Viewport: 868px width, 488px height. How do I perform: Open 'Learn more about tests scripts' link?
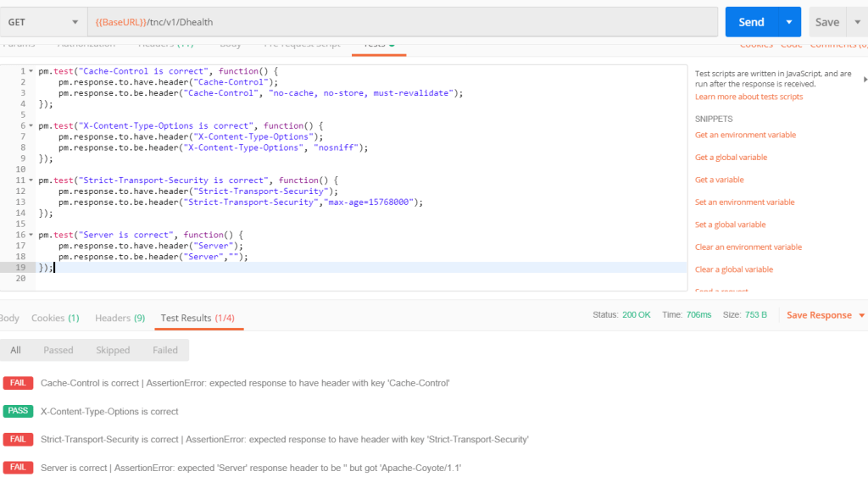(x=748, y=97)
